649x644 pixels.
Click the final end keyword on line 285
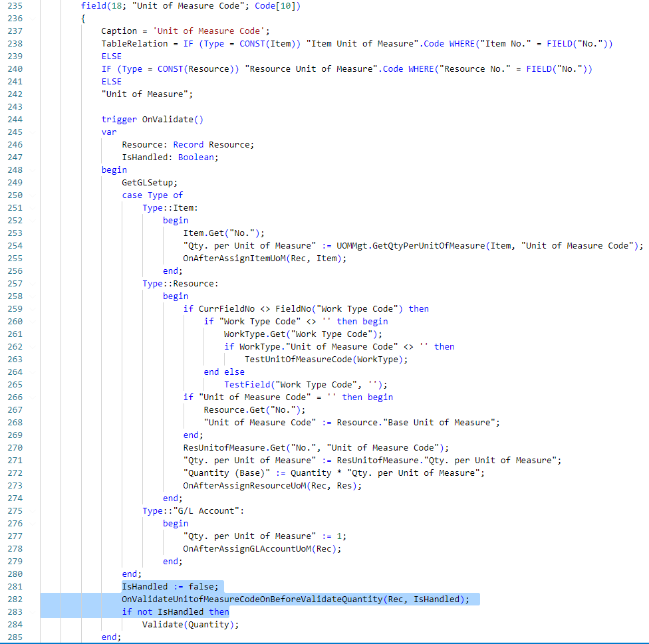pyautogui.click(x=108, y=637)
